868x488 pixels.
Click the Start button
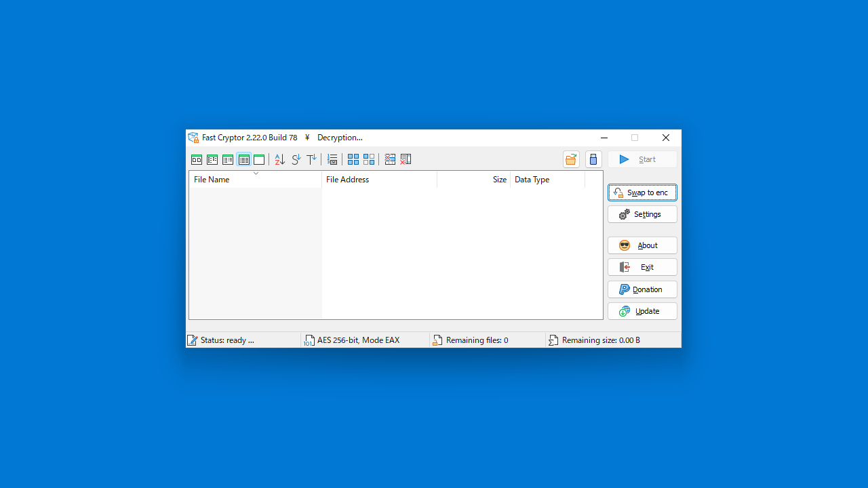pyautogui.click(x=642, y=159)
